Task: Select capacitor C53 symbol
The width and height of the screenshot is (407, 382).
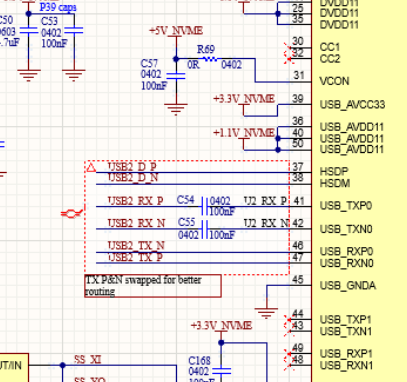Action: tap(74, 31)
